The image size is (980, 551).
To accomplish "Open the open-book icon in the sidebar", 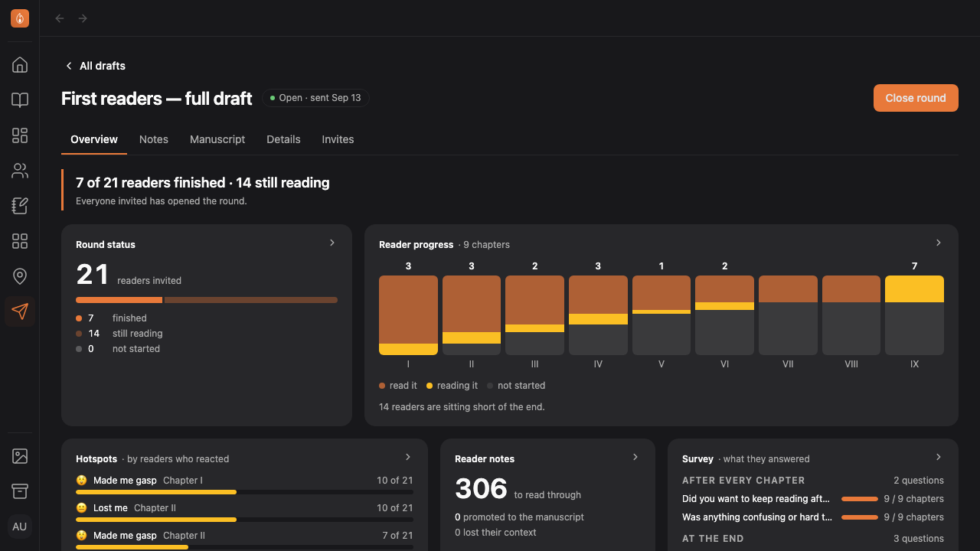I will tap(20, 100).
